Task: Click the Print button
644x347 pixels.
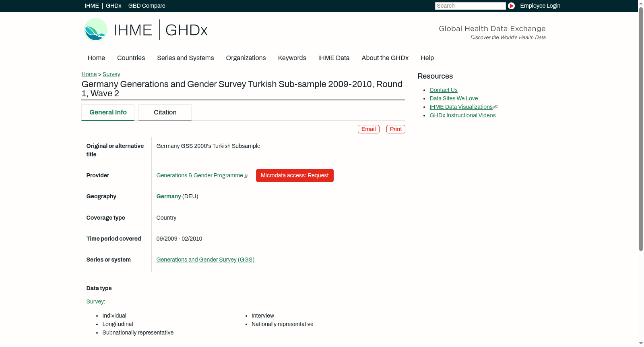Action: [x=396, y=129]
